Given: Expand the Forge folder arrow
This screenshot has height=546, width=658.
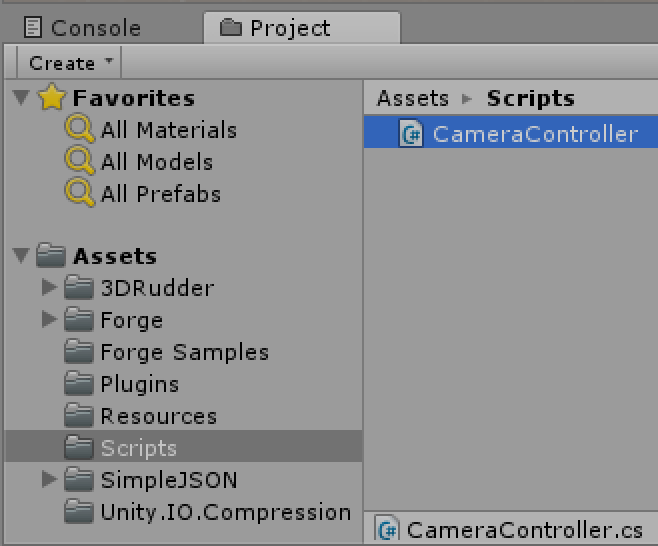Looking at the screenshot, I should (49, 320).
